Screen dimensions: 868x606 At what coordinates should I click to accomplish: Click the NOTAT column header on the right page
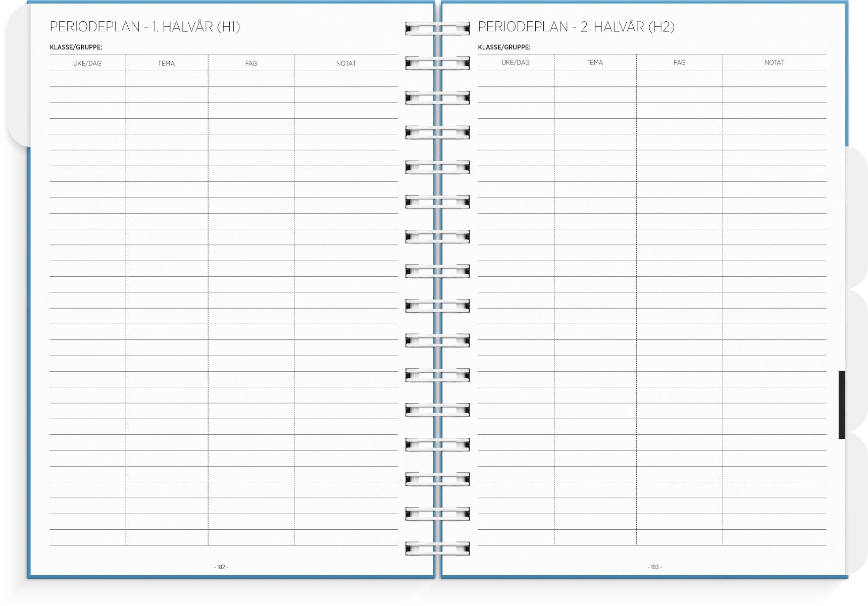point(774,62)
